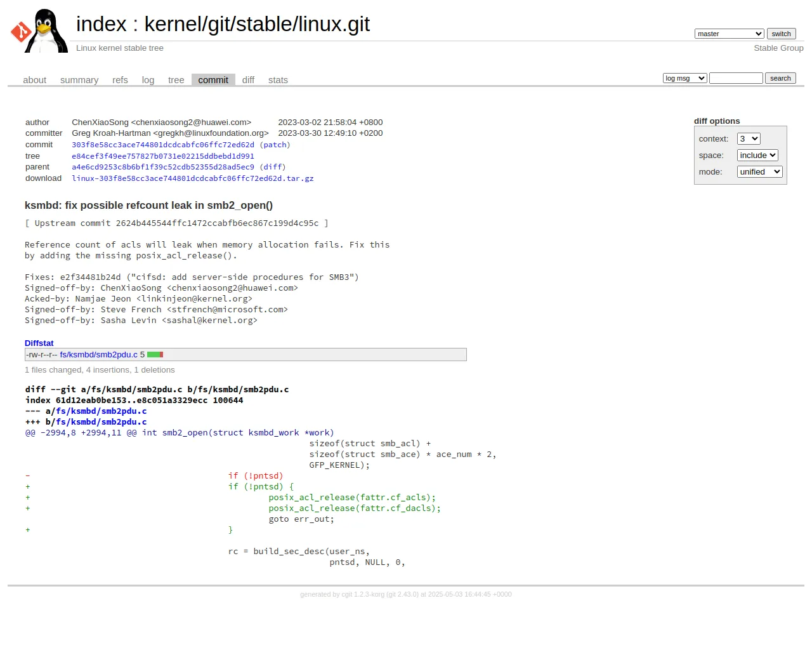Open the context lines dropdown
The width and height of the screenshot is (812, 650).
pos(749,139)
